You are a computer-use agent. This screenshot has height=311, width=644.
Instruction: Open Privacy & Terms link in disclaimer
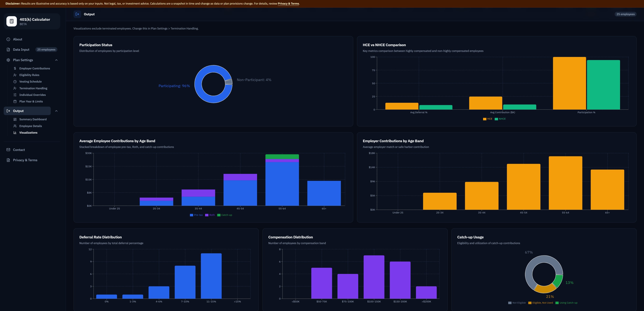point(288,4)
